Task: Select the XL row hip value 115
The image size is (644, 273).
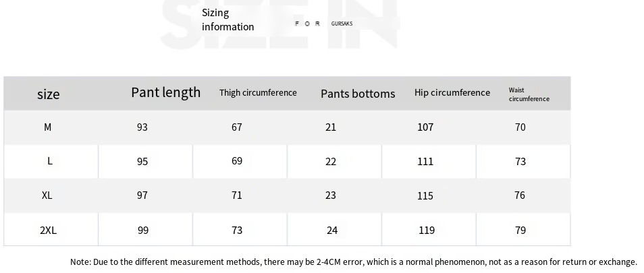Action: [425, 195]
